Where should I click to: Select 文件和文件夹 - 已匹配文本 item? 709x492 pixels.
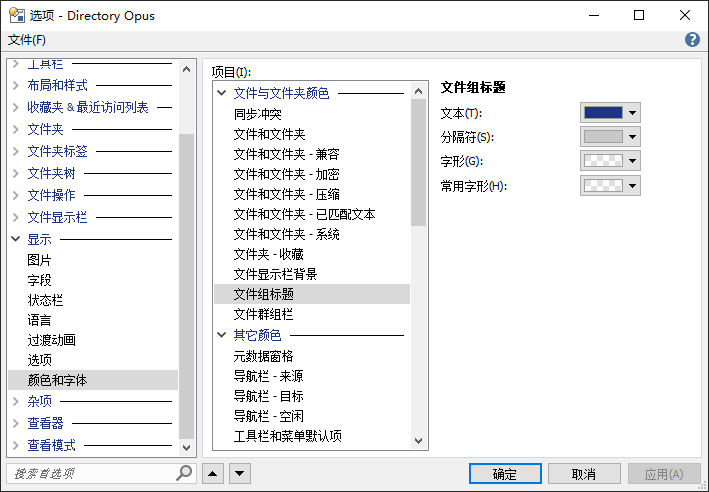[x=304, y=214]
